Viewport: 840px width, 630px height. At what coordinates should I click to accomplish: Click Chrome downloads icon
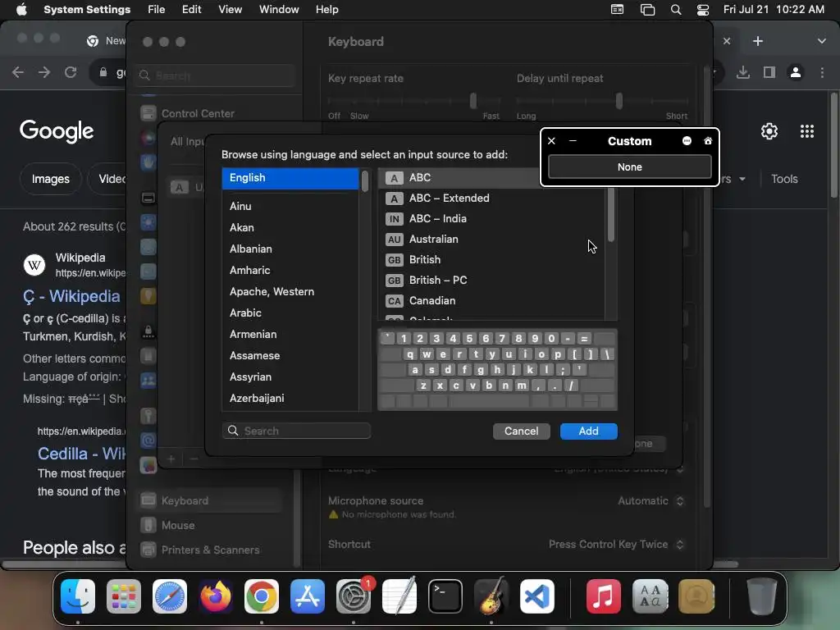[743, 72]
